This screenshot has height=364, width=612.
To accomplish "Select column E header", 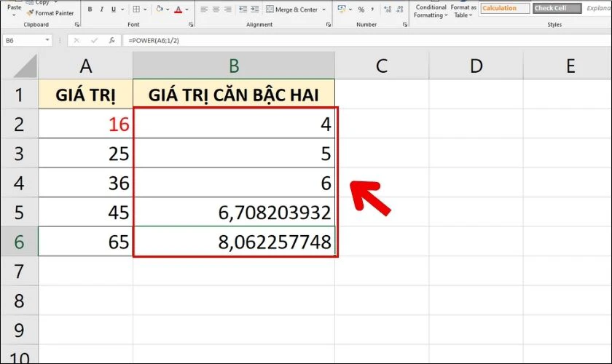I will click(568, 66).
